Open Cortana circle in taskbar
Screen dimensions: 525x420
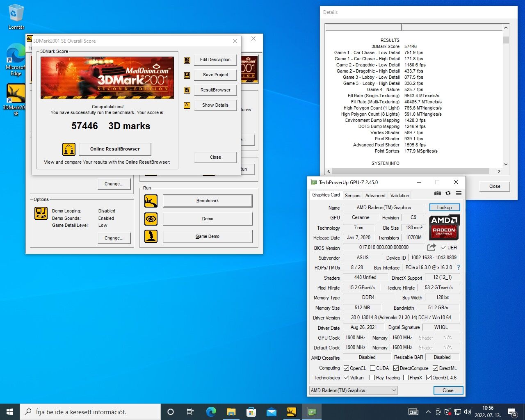[171, 412]
